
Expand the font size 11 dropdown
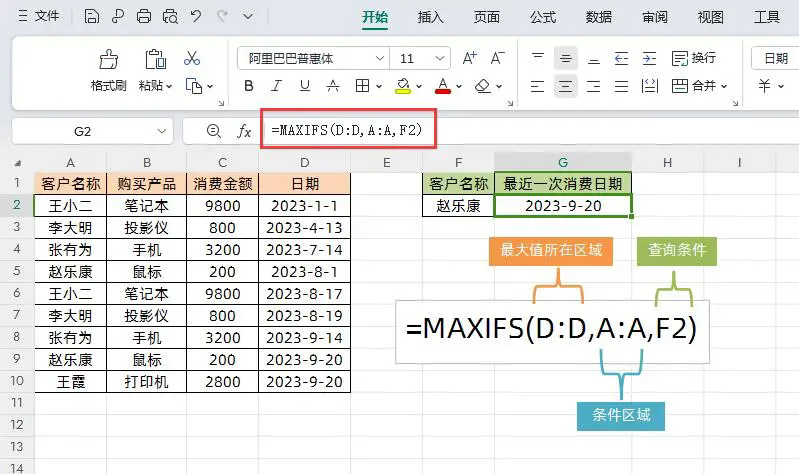click(440, 58)
